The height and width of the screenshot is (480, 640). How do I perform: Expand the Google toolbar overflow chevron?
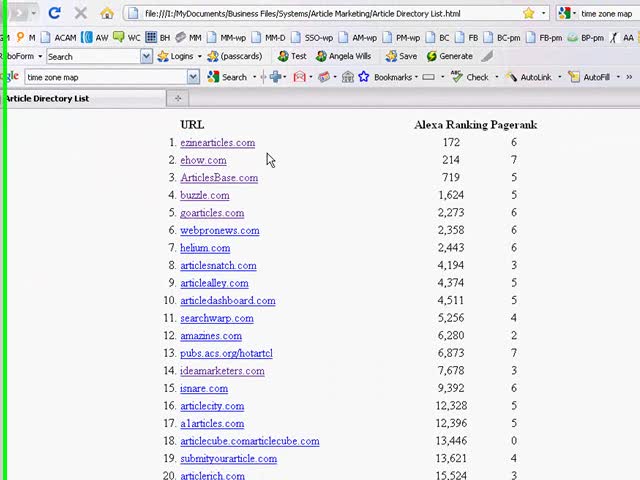[x=629, y=77]
